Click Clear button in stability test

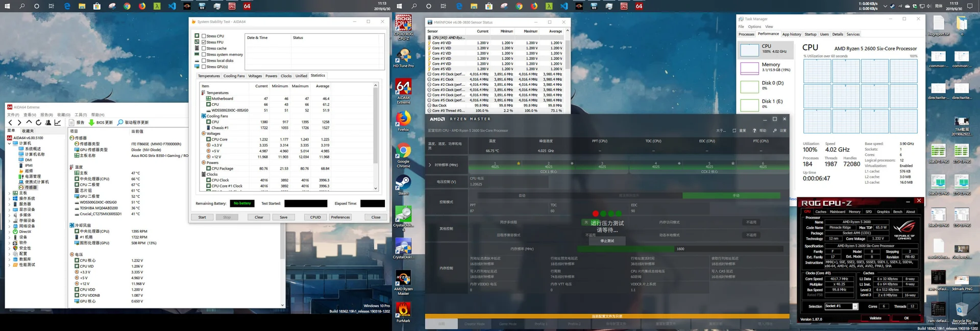259,217
